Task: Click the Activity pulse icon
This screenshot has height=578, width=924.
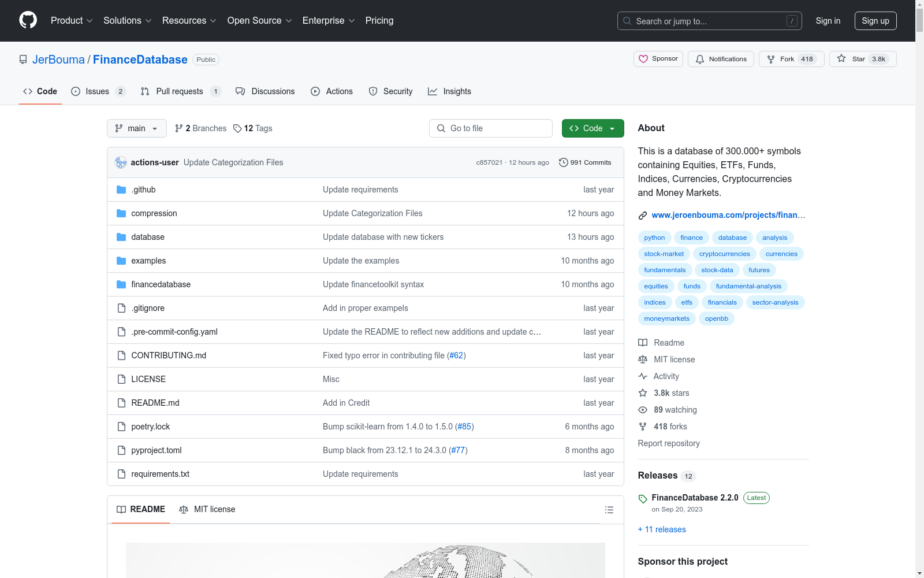Action: (643, 376)
